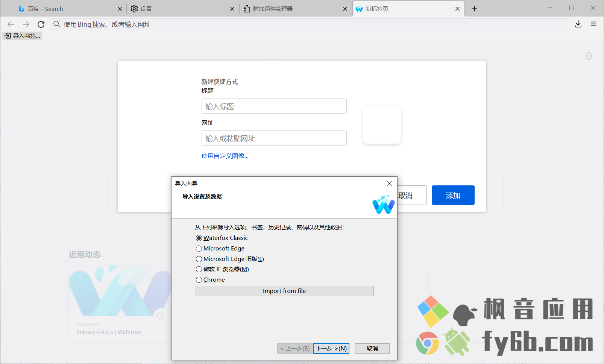Close the 导入向导 dialog
The width and height of the screenshot is (604, 364).
point(389,184)
